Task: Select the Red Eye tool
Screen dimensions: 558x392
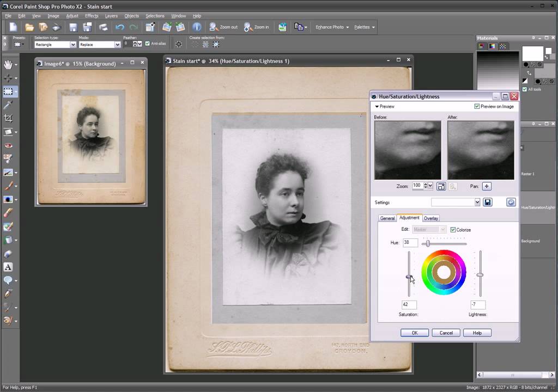Action: [x=8, y=145]
